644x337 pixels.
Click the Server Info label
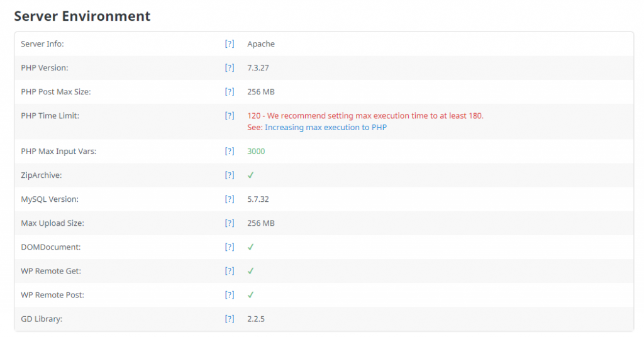(42, 44)
